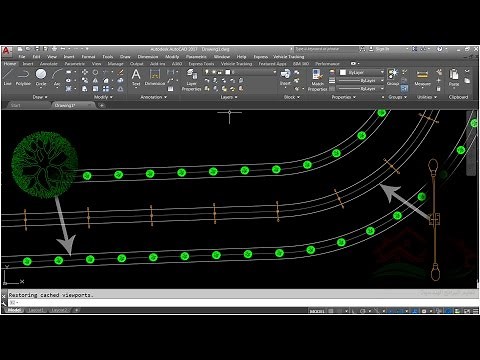Click the Save icon in quick access toolbar
Viewport: 480px width, 360px height.
37,49
